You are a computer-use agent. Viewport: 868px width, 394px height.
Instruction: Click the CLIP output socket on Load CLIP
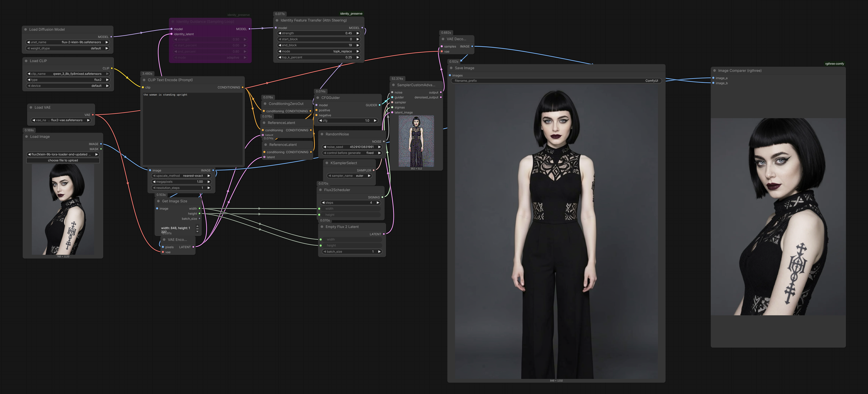pyautogui.click(x=112, y=68)
